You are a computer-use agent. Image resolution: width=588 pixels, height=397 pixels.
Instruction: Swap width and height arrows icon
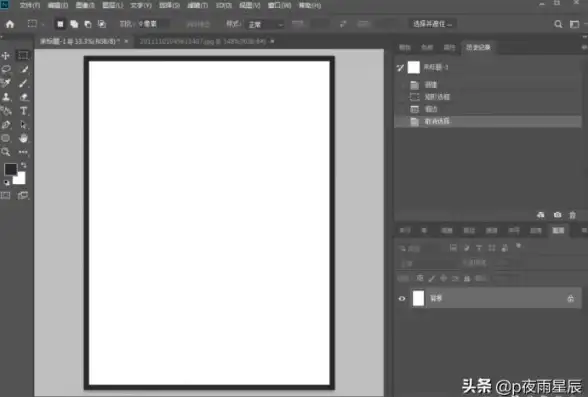pyautogui.click(x=343, y=24)
